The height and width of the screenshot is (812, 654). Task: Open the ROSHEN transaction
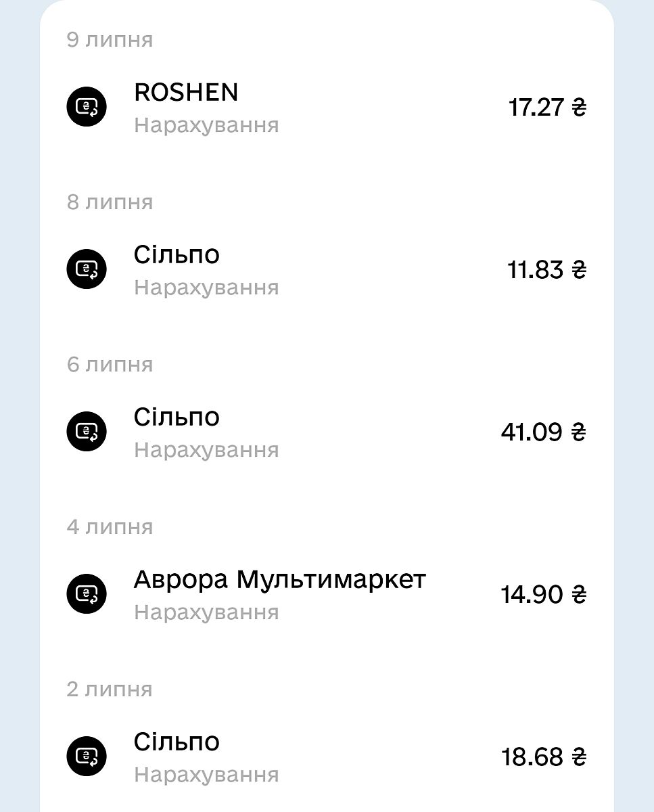(186, 93)
